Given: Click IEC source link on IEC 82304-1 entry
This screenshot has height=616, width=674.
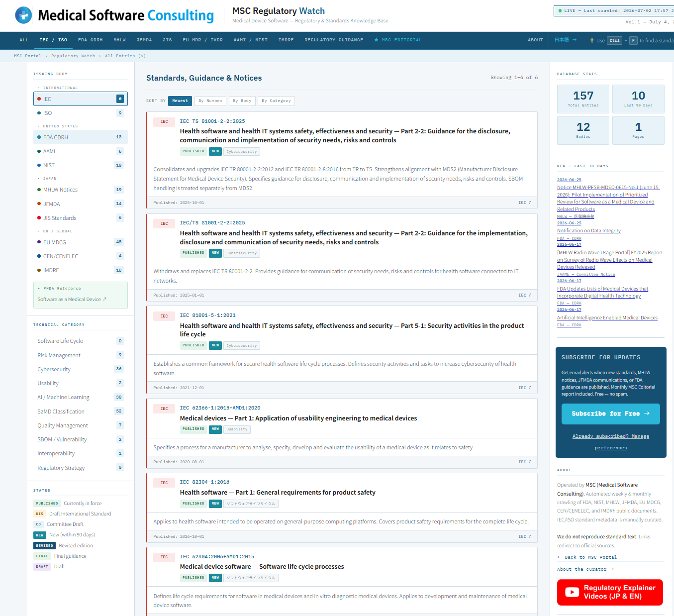Looking at the screenshot, I should 524,536.
